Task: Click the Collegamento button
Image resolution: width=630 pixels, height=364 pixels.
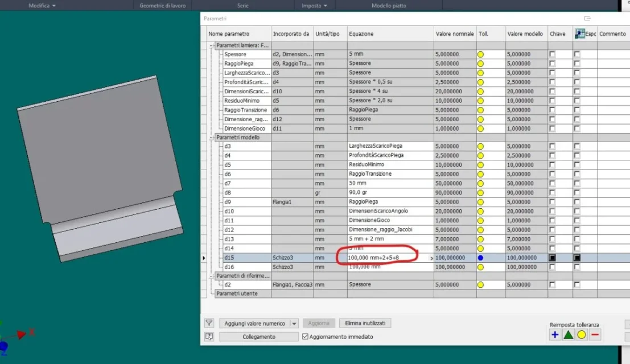Action: point(259,337)
